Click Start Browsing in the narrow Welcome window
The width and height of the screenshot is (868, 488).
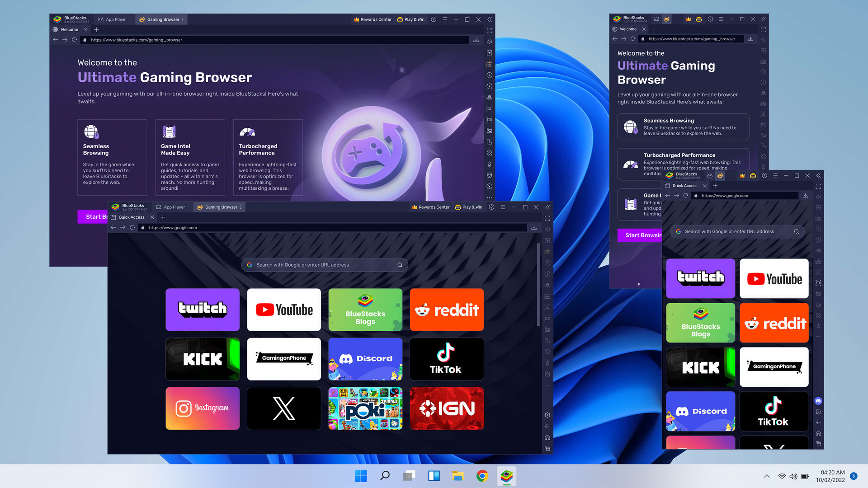coord(640,235)
